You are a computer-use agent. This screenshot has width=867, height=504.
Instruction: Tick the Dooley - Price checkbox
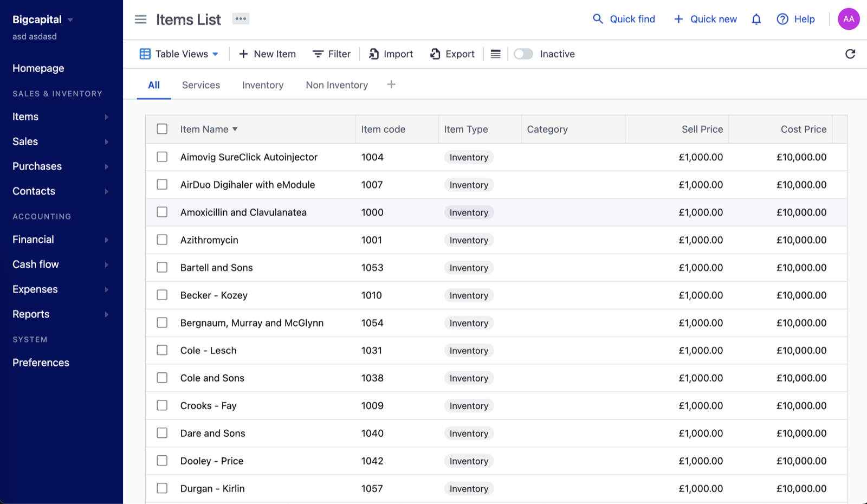[x=162, y=461]
